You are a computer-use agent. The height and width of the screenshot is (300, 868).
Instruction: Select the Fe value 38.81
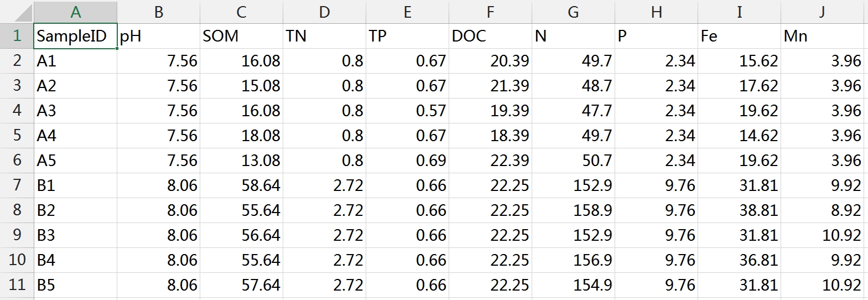(739, 210)
